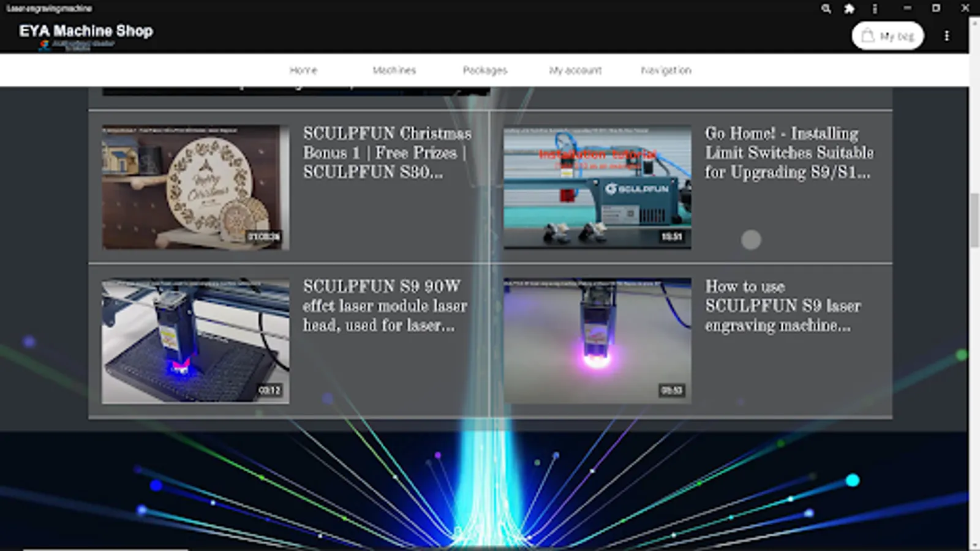Open the SCULPFUN S9 90W effect laser title
Image resolution: width=980 pixels, height=551 pixels.
385,305
